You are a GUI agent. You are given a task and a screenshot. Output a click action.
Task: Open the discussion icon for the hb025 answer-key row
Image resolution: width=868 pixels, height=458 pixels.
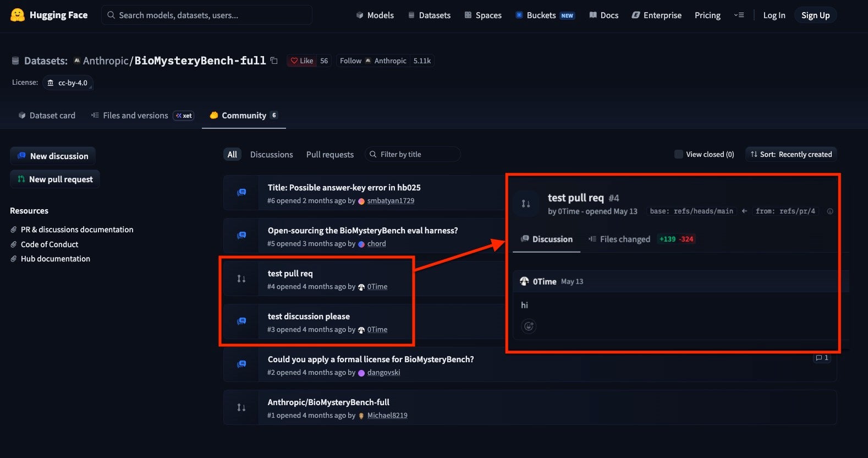point(241,193)
